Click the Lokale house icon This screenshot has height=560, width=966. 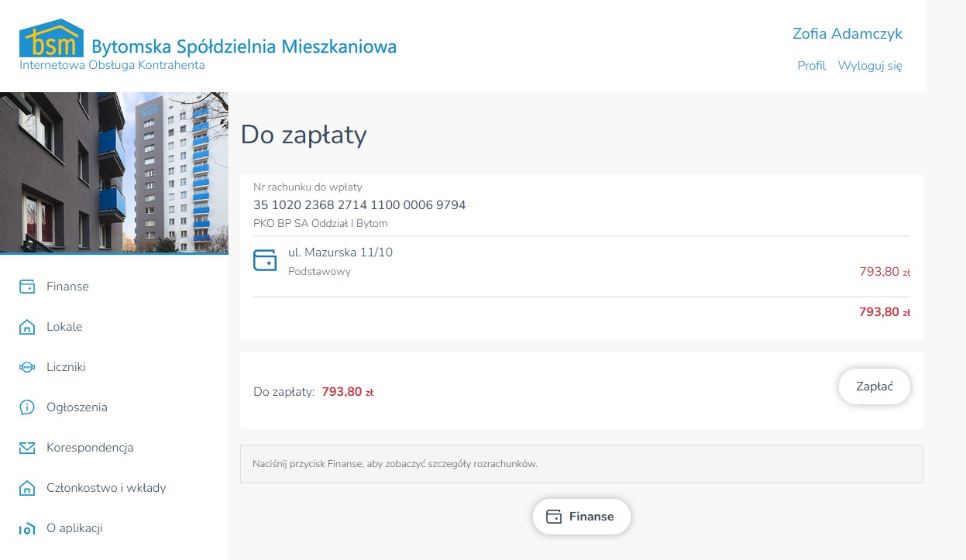(27, 328)
